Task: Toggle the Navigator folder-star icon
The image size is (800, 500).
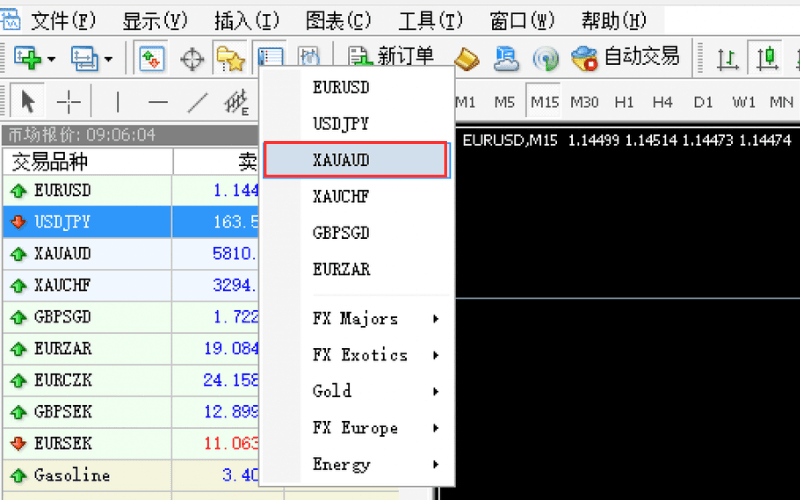Action: point(230,58)
